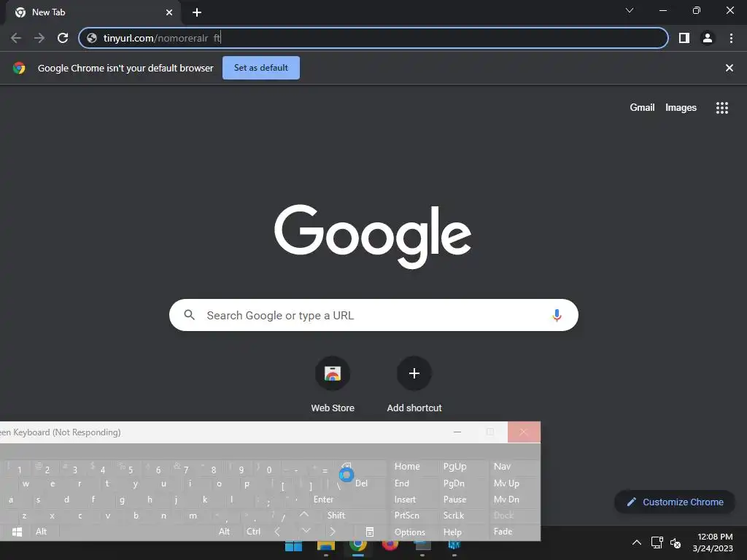
Task: Click the Firefox icon on the taskbar
Action: (390, 547)
